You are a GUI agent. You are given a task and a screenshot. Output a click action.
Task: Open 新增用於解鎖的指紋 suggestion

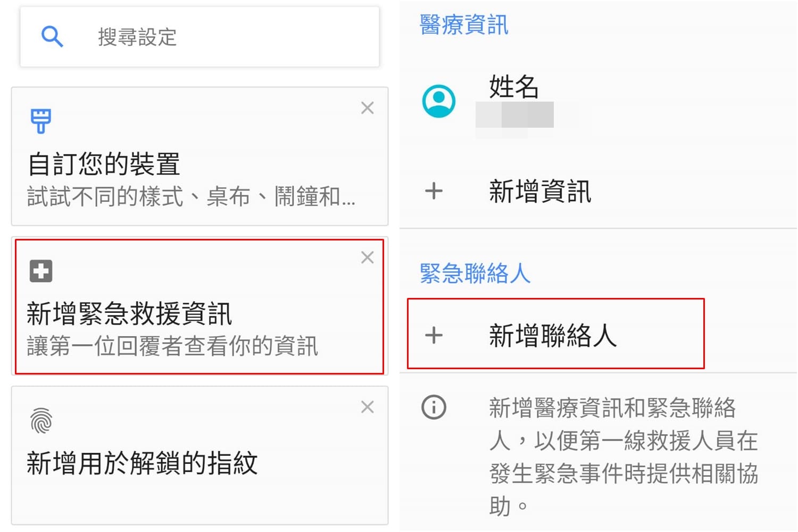click(199, 456)
